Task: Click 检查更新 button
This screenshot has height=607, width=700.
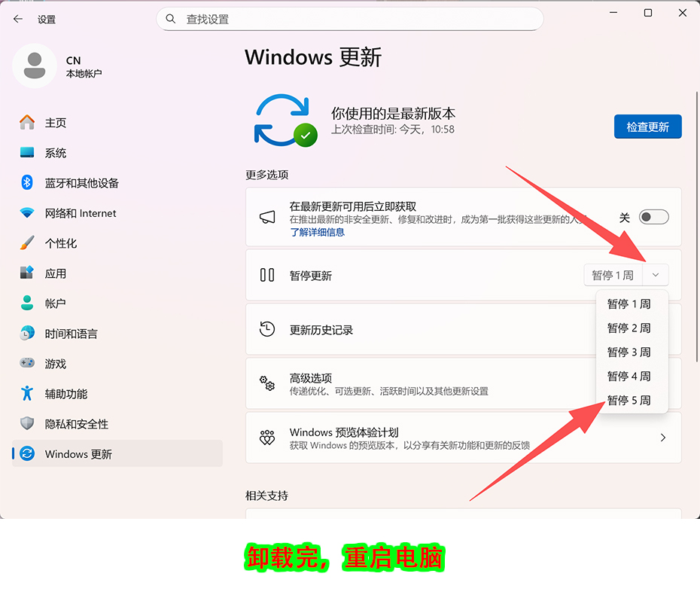Action: tap(647, 127)
